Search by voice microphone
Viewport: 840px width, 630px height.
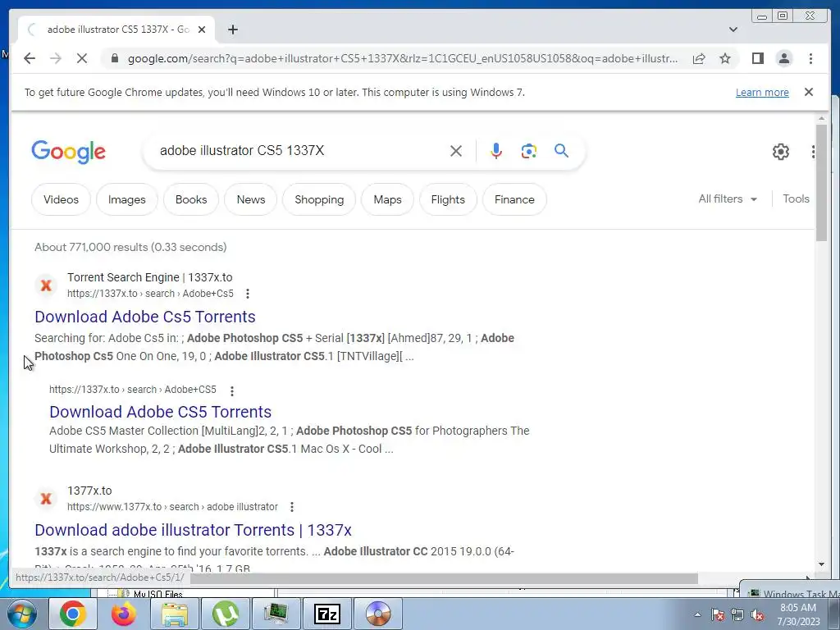coord(496,151)
